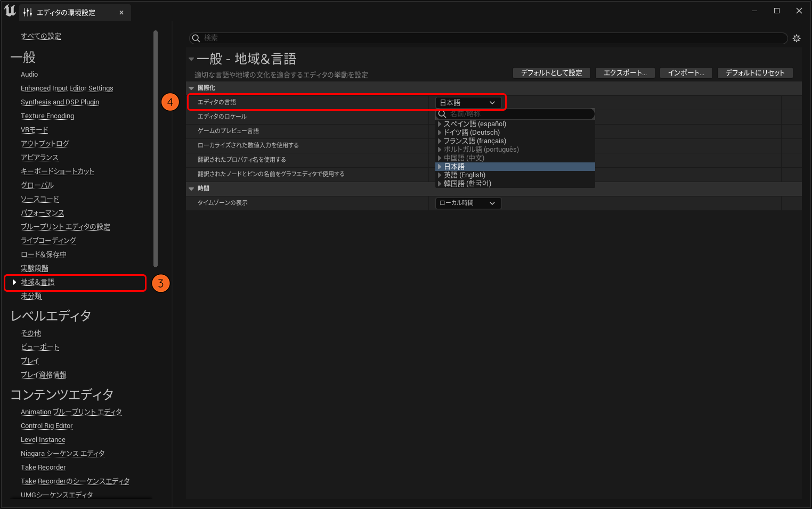Expand the ドイツ語 (Deutsch) arrow icon
The image size is (812, 509).
click(440, 133)
